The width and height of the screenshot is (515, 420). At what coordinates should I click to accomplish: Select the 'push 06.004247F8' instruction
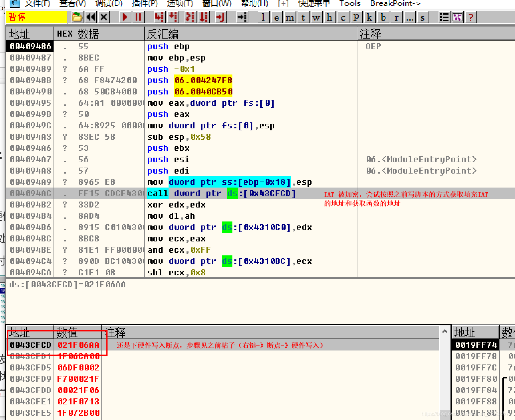coord(190,80)
